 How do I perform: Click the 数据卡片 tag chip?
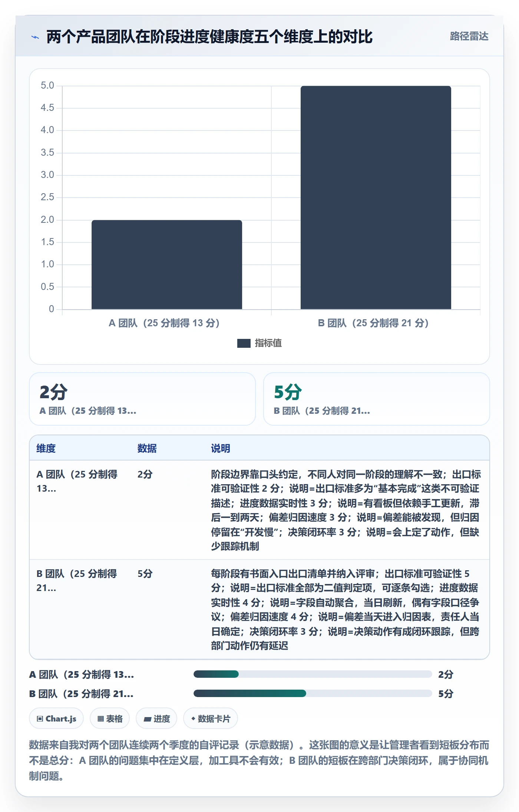click(210, 719)
